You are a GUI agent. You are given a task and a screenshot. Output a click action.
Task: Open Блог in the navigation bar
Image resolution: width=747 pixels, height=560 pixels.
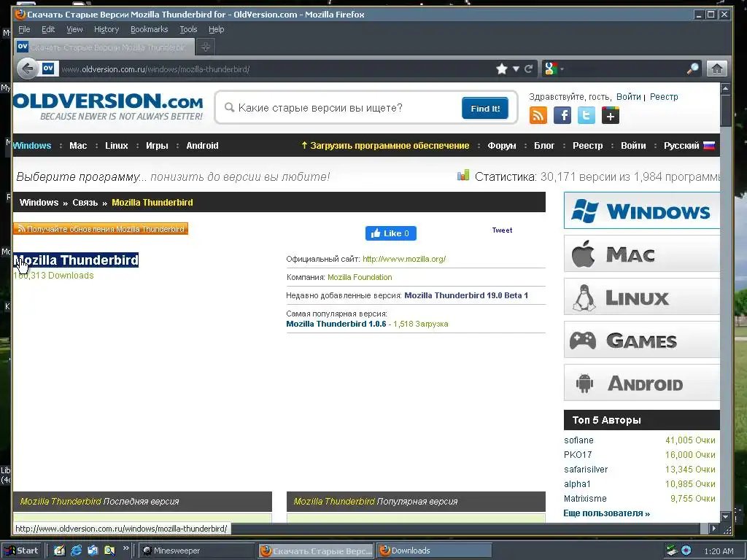pyautogui.click(x=544, y=146)
